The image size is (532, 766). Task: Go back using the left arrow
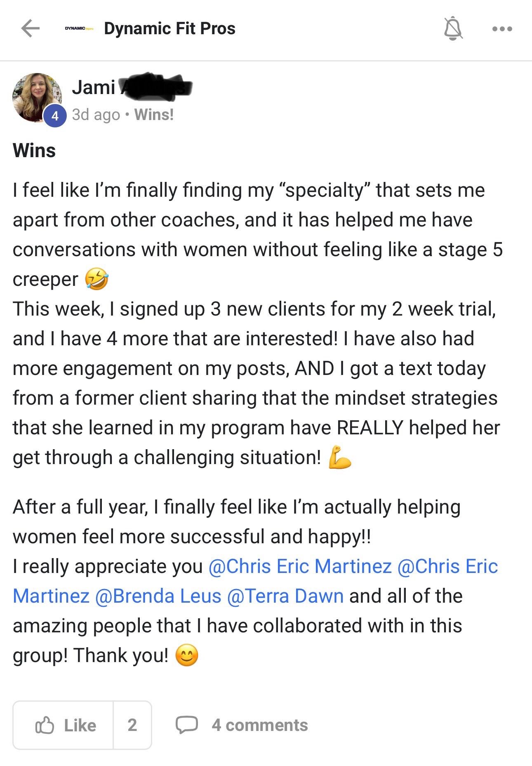point(30,28)
